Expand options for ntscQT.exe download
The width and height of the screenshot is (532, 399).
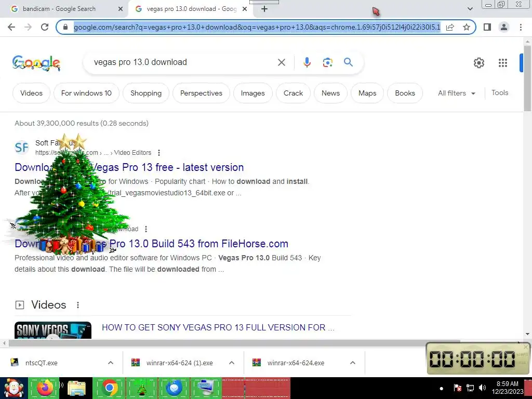coord(111,363)
